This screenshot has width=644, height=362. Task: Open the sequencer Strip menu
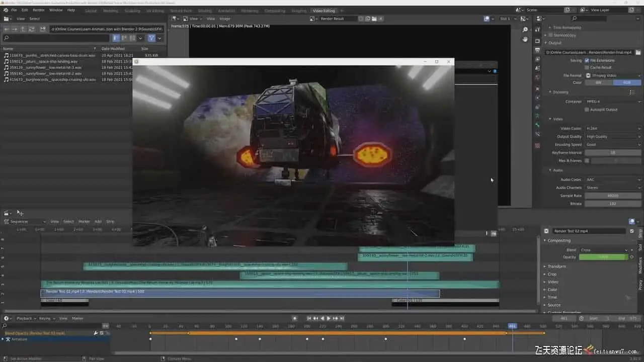(110, 221)
